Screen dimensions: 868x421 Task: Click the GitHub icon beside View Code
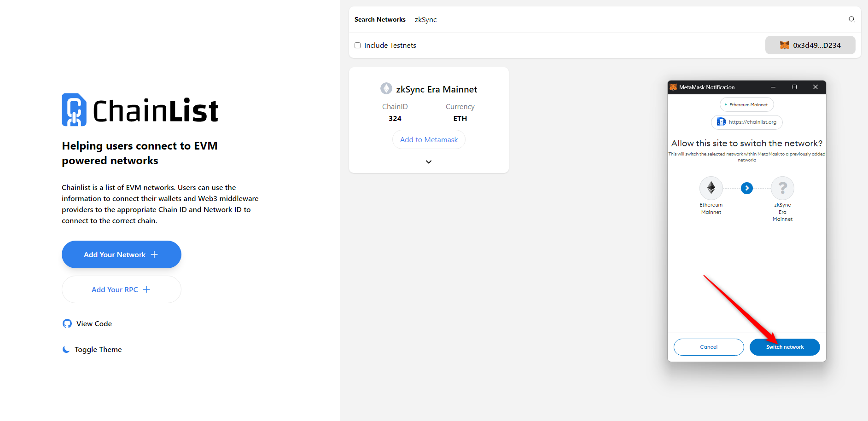pos(67,323)
